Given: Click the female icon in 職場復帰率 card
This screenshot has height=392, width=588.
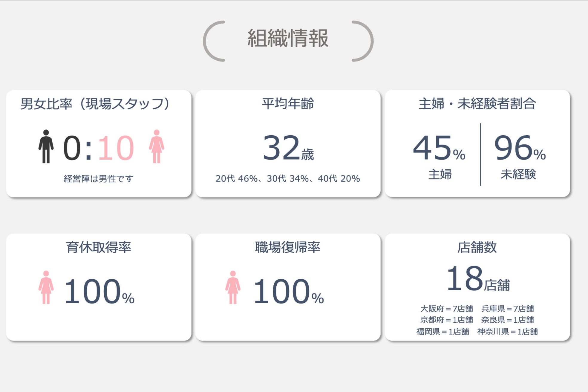Looking at the screenshot, I should 233,287.
